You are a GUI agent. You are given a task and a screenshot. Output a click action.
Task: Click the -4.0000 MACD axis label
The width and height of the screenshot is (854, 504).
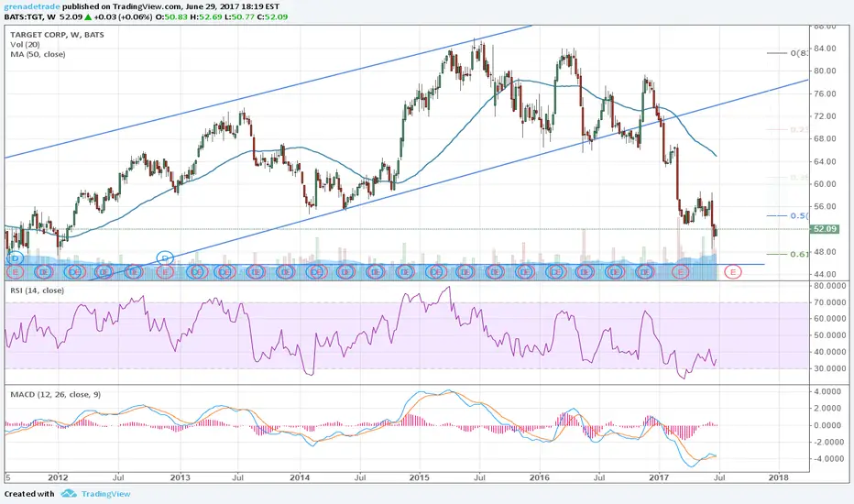click(829, 459)
